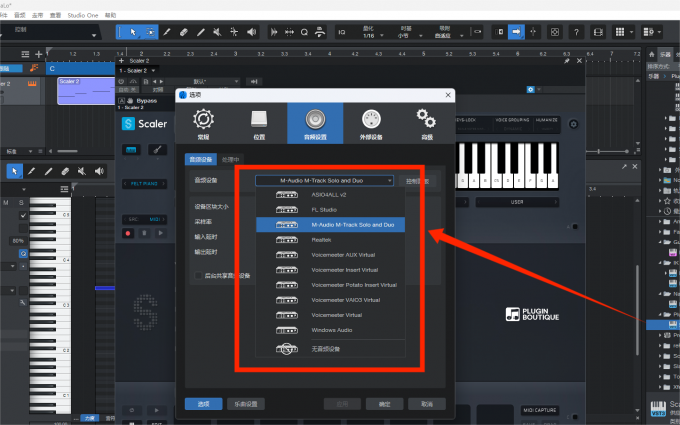Toggle the MIDI button in Scaler
The height and width of the screenshot is (425, 680).
tap(154, 219)
